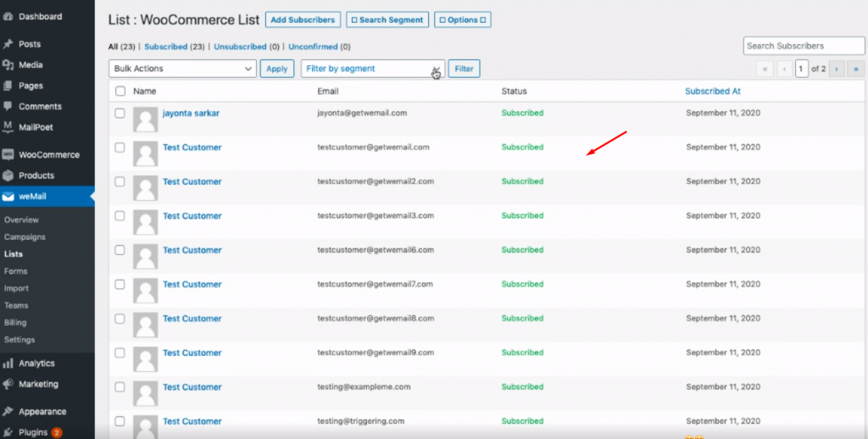Click the Plugins update count badge
Viewport: 868px width, 439px height.
coord(57,432)
